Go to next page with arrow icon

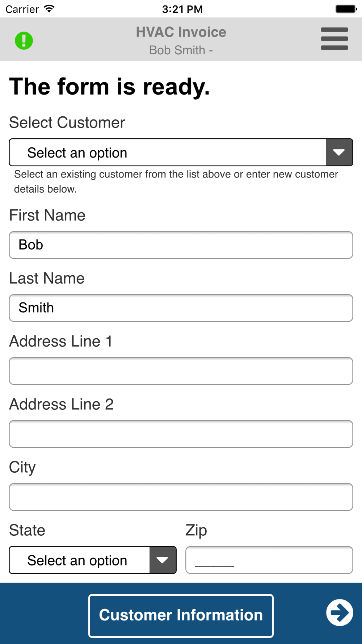click(x=339, y=612)
